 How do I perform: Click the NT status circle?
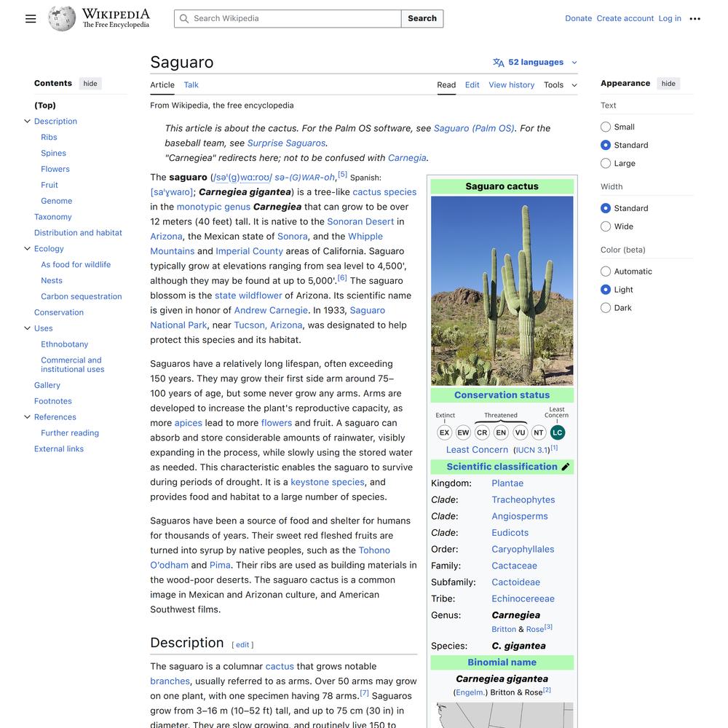point(539,432)
